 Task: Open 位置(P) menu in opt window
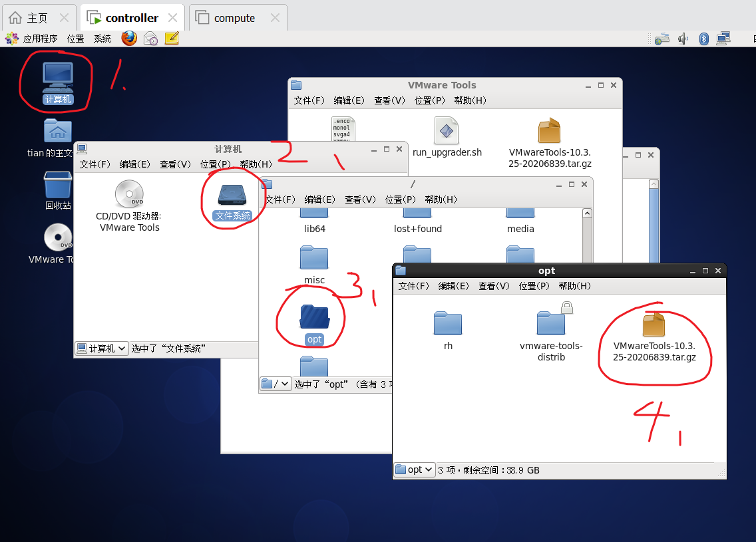tap(534, 286)
